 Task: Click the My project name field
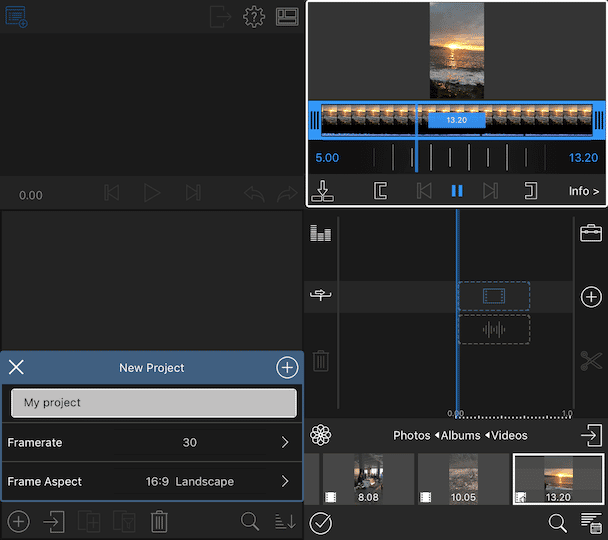pyautogui.click(x=154, y=403)
